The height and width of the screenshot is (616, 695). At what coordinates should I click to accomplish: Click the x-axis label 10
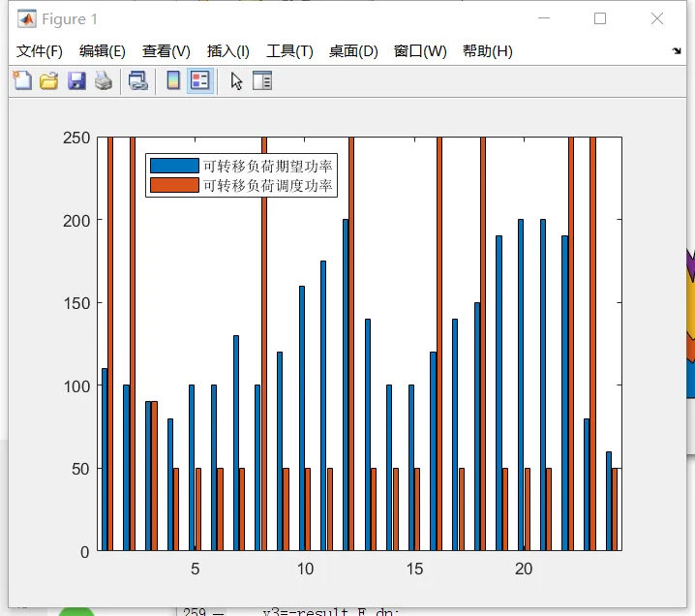coord(305,569)
